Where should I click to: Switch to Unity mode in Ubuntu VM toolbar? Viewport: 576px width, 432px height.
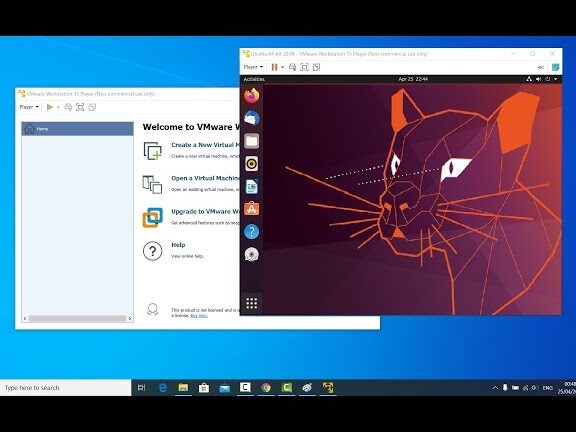316,67
